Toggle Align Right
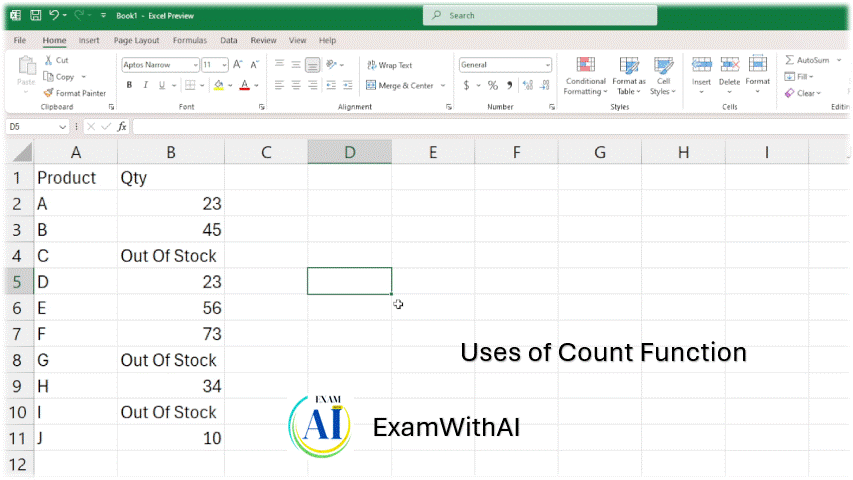 click(x=312, y=85)
